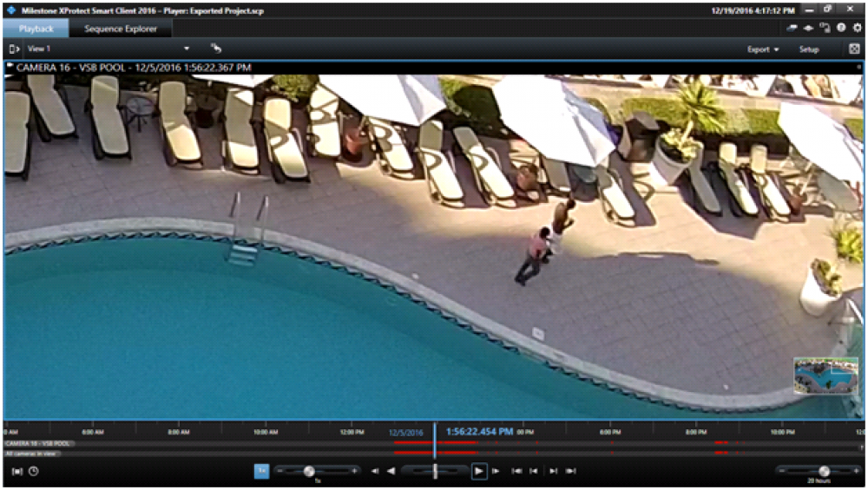868x490 pixels.
Task: Click the time selection mode icon bottom left
Action: (17, 471)
